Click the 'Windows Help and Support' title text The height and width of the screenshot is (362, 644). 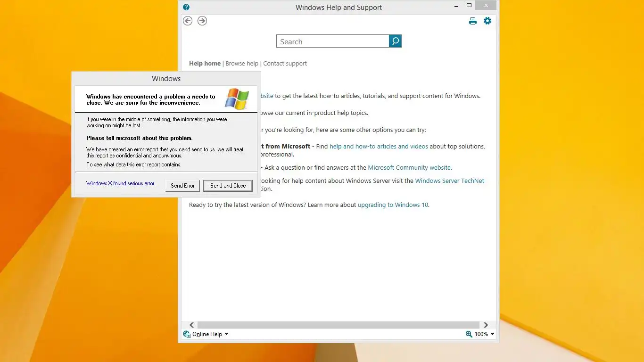(x=339, y=8)
